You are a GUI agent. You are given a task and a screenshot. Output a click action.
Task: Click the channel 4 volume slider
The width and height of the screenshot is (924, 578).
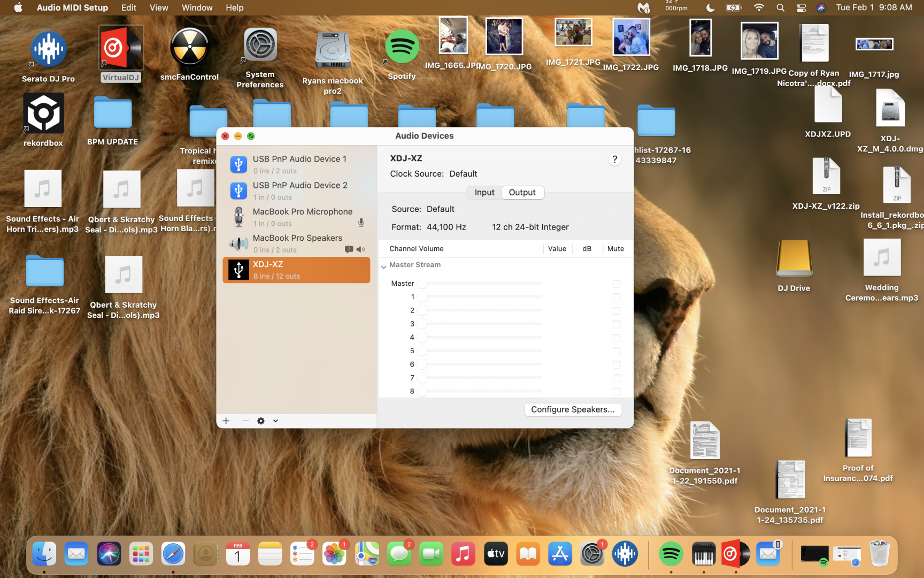point(480,337)
